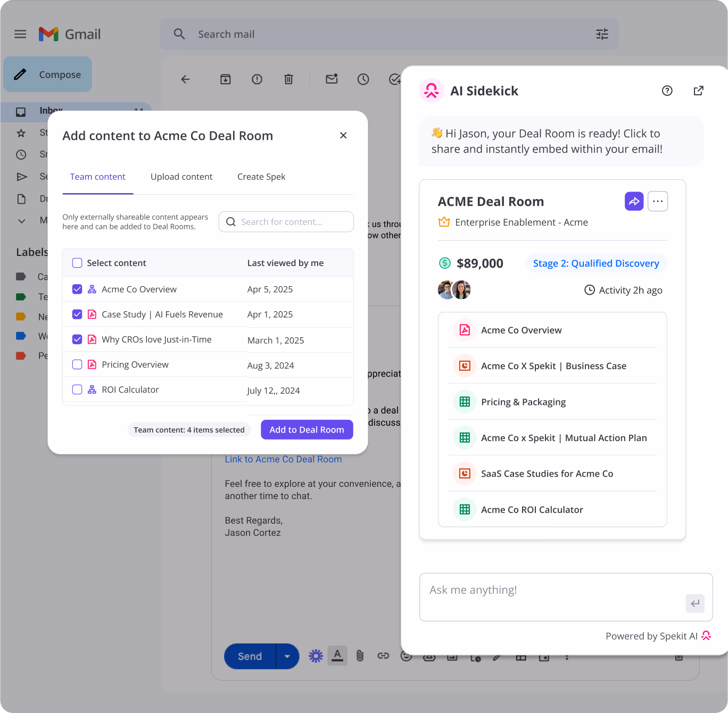
Task: Switch to the Create Spek tab
Action: click(x=261, y=177)
